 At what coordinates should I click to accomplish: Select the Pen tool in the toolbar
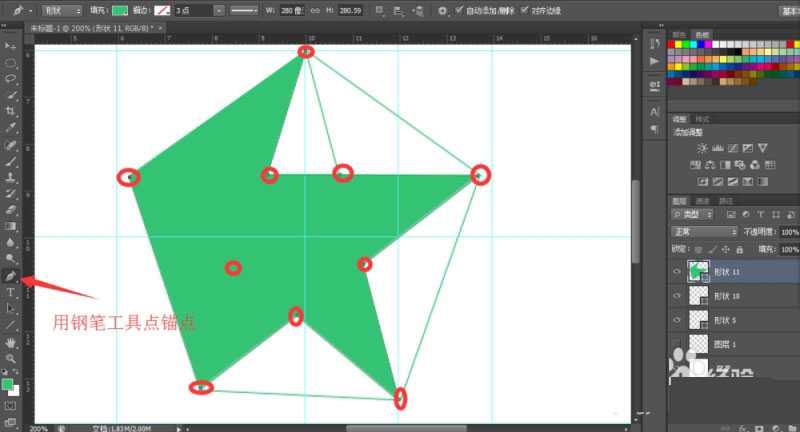pyautogui.click(x=11, y=275)
